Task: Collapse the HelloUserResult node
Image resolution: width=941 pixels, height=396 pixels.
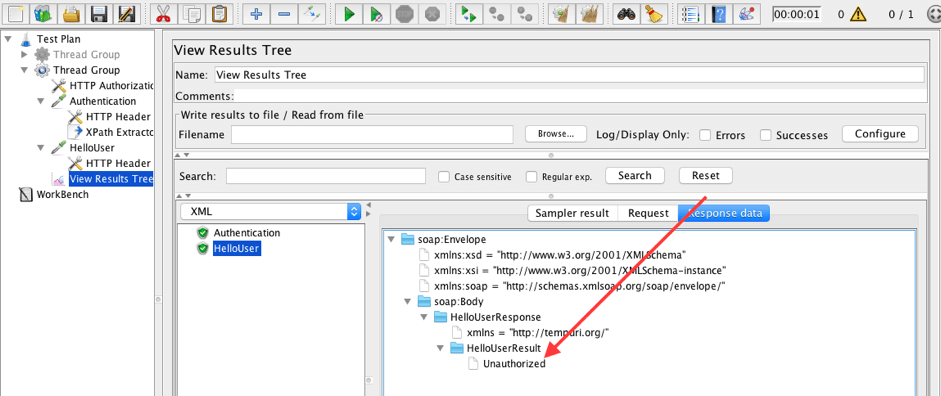Action: click(441, 348)
